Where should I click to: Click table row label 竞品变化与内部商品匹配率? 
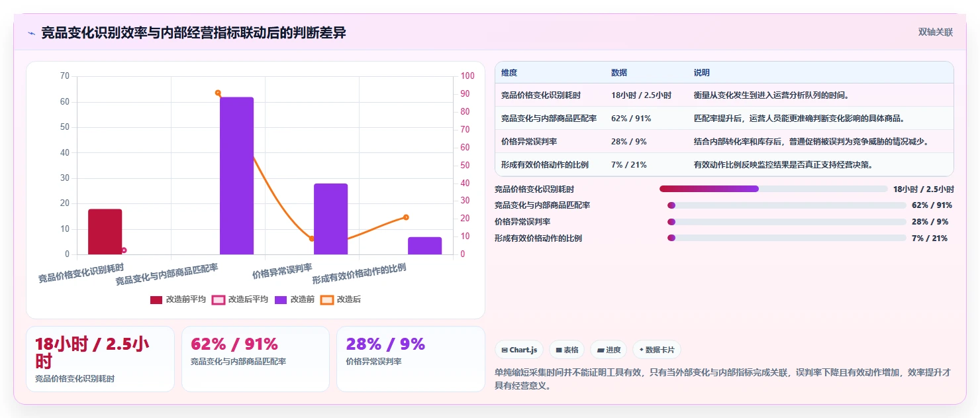coord(549,119)
